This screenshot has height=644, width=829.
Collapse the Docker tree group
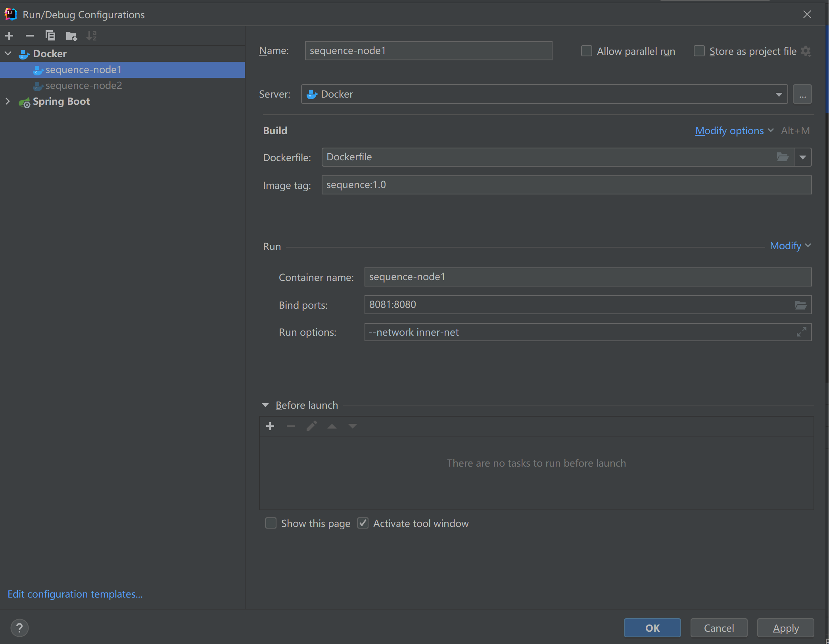(8, 54)
